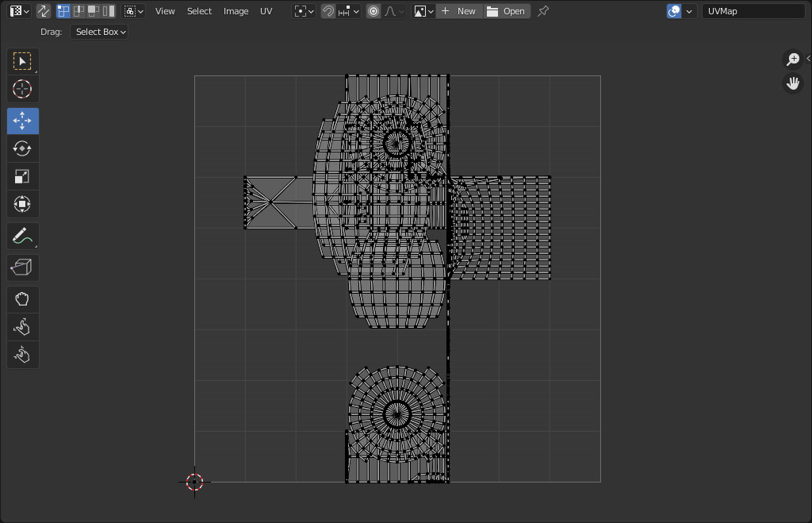Open the UV menu
The image size is (812, 523).
(x=266, y=11)
